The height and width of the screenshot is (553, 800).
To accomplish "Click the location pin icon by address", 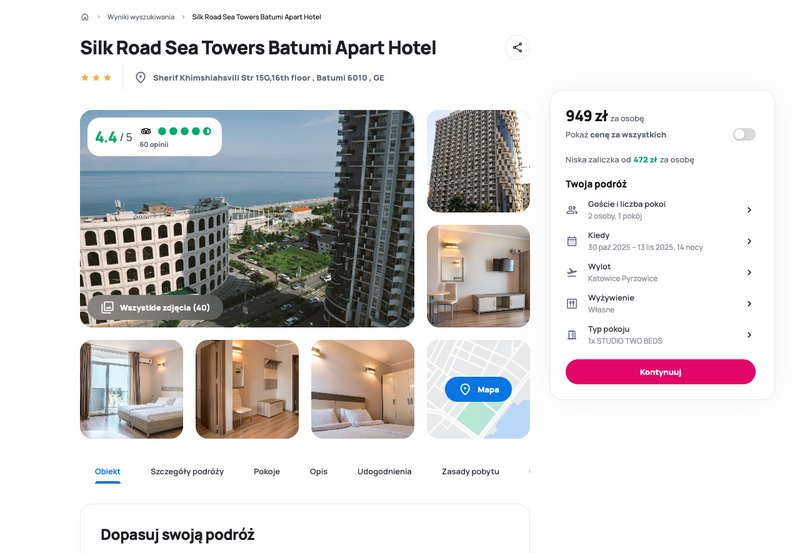I will point(140,78).
